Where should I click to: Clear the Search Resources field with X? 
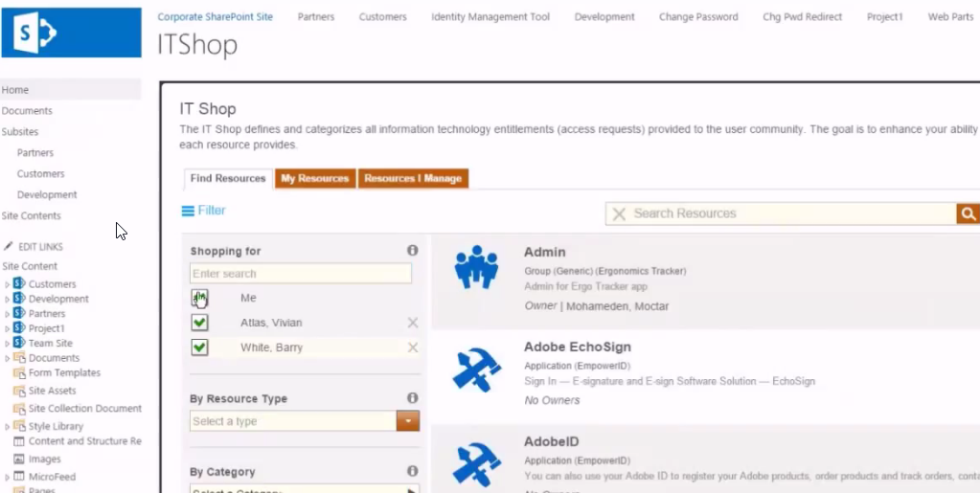(x=619, y=214)
